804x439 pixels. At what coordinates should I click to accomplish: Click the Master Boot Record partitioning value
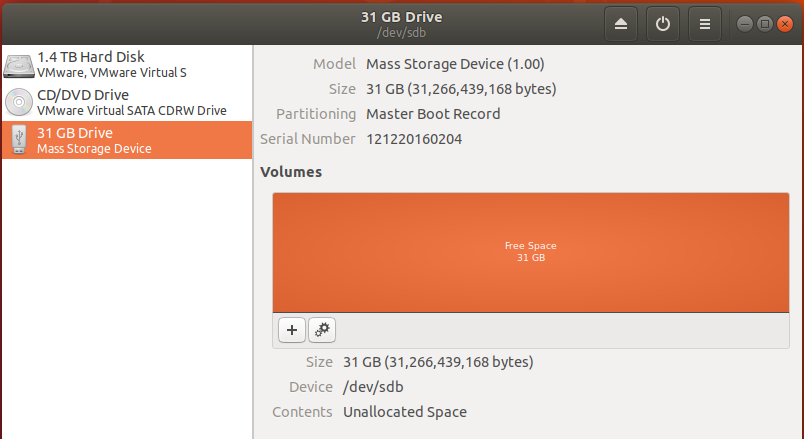coord(433,114)
